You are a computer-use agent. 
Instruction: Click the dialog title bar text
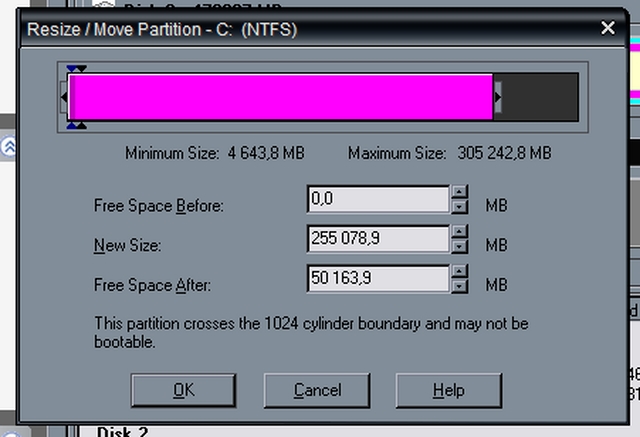(x=162, y=29)
